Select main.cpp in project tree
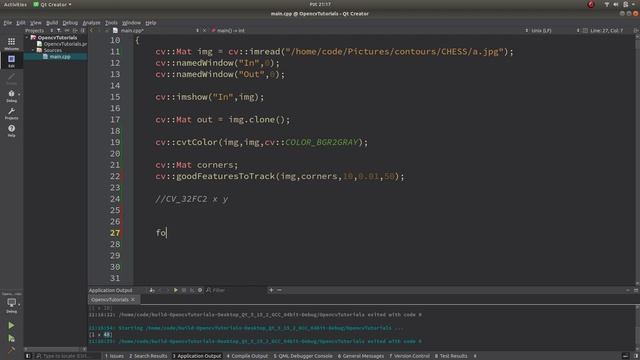640x360 pixels. [x=60, y=57]
